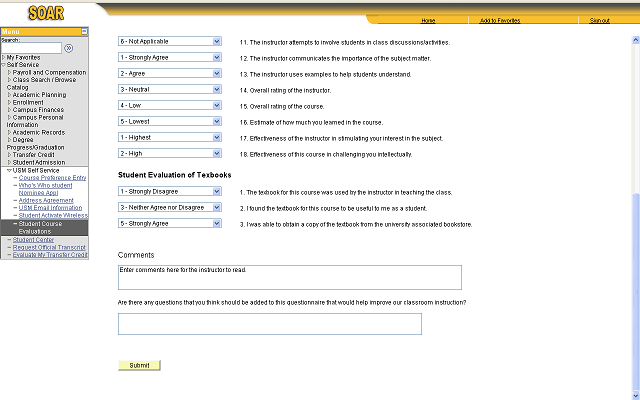Open Student Center link
The height and width of the screenshot is (400, 640).
pos(33,240)
